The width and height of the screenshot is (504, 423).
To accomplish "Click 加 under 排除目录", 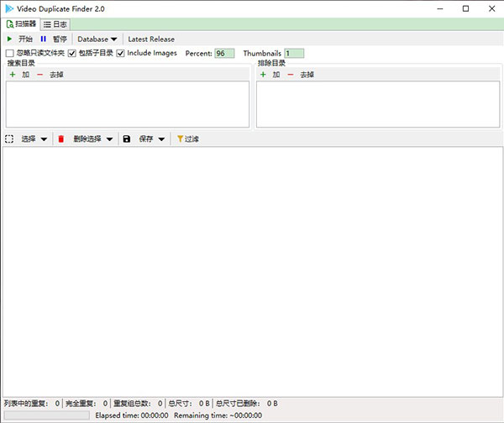I will 276,75.
